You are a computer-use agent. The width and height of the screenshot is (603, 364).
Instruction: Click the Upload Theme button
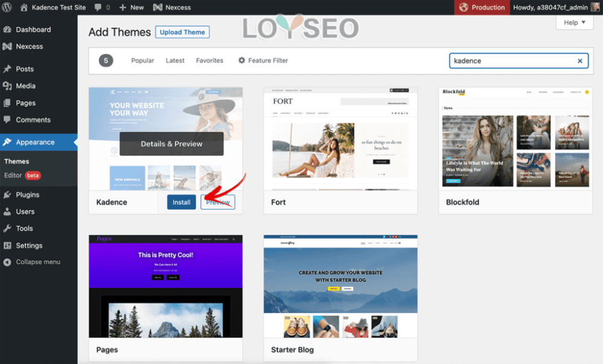pyautogui.click(x=182, y=33)
